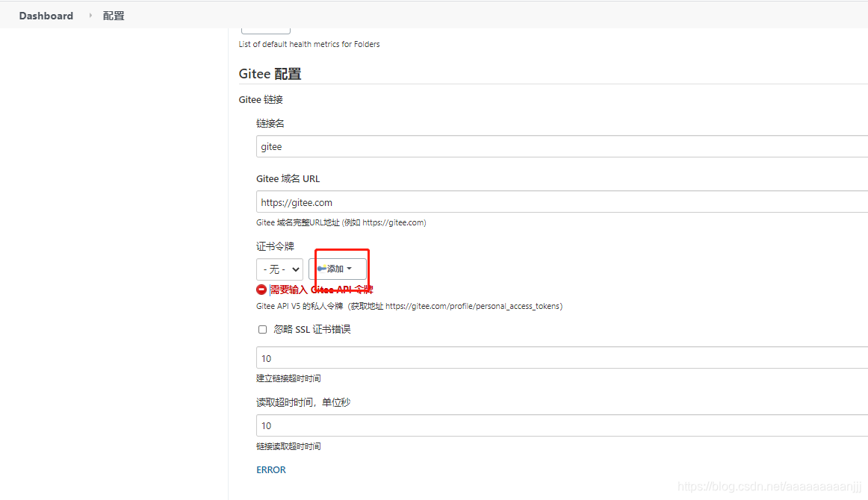Click the 证书令牌 label
The width and height of the screenshot is (868, 500).
(x=275, y=246)
